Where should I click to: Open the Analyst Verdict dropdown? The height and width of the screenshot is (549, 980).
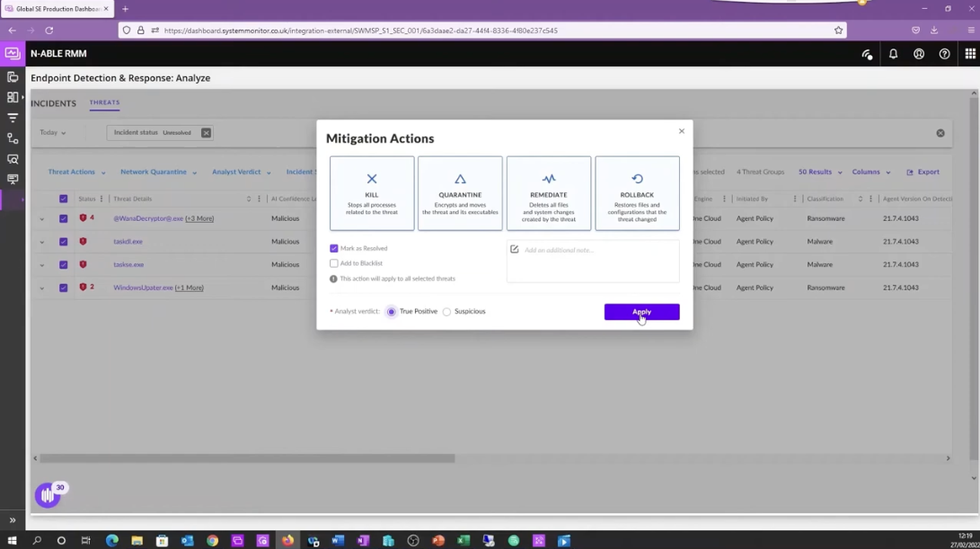point(242,172)
